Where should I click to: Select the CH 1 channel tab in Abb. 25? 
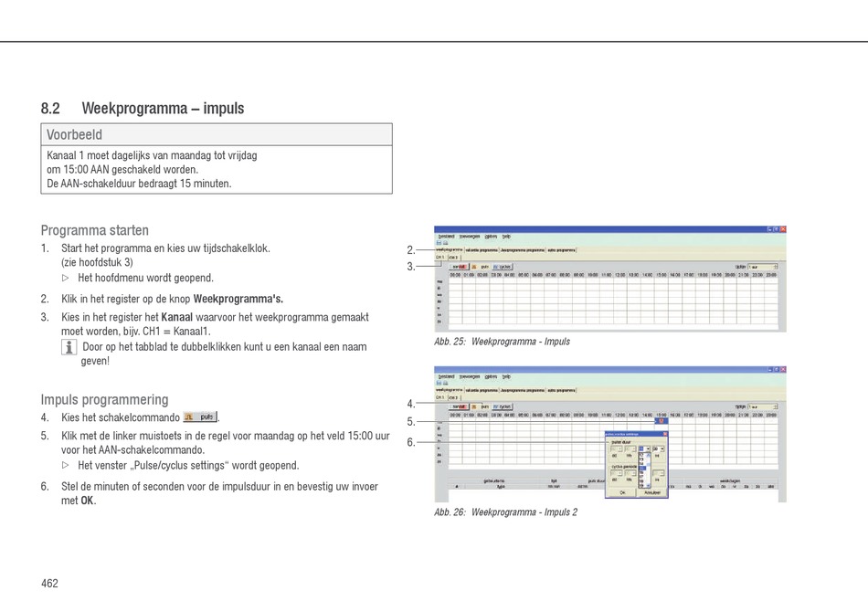tap(440, 258)
